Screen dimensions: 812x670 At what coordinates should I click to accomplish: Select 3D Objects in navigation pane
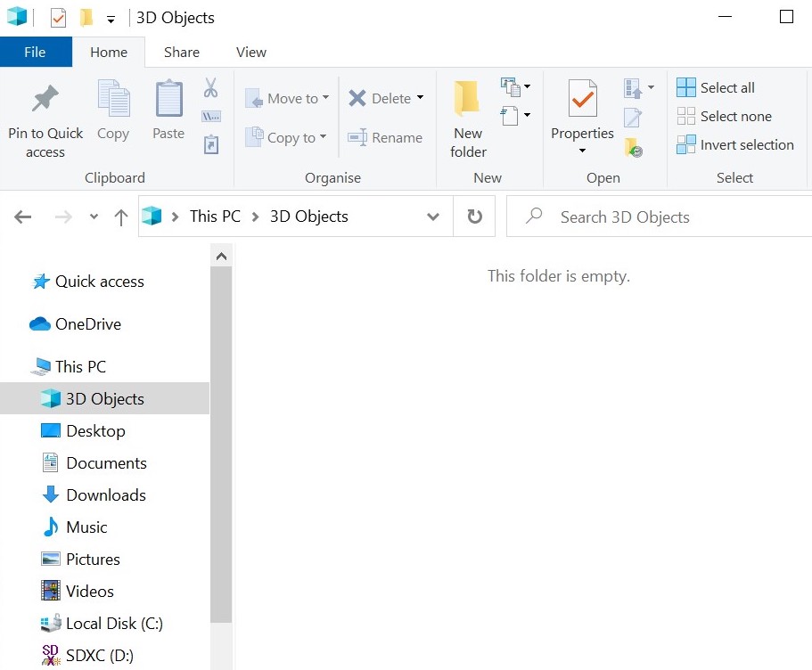[x=104, y=398]
